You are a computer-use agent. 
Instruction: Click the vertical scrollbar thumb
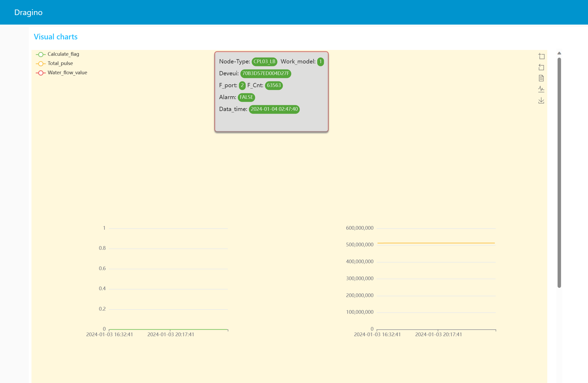tap(559, 172)
